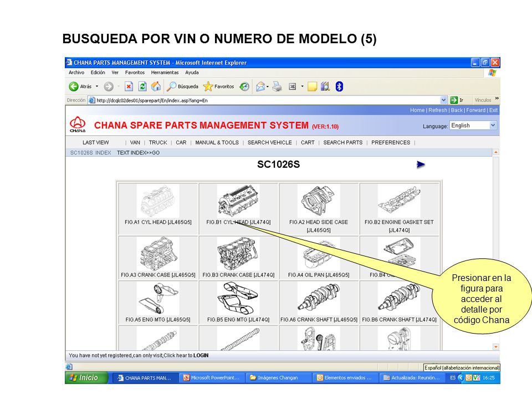Click the Print icon in the toolbar

[x=277, y=86]
